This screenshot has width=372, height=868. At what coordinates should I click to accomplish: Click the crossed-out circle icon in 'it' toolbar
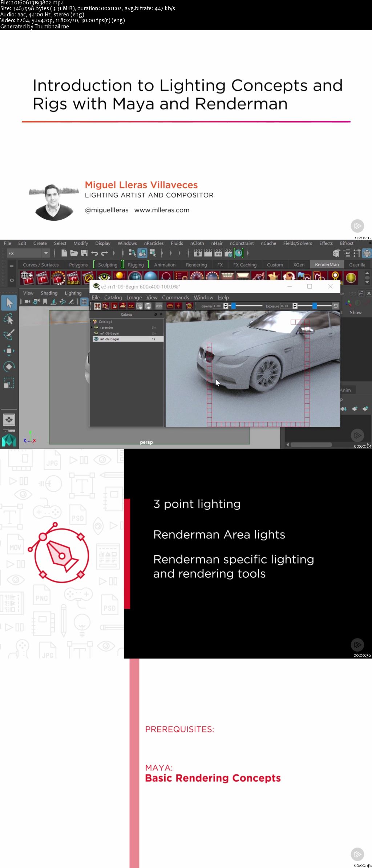(189, 306)
